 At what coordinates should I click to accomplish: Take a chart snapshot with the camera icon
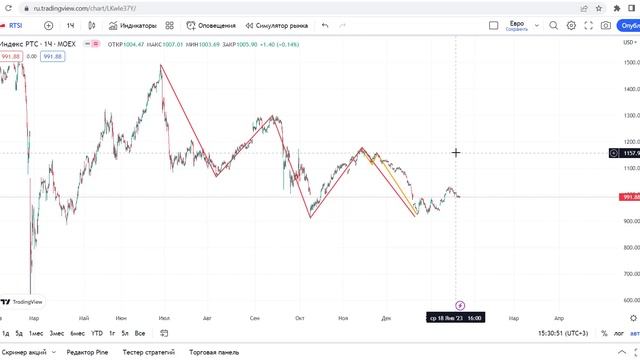tap(606, 26)
